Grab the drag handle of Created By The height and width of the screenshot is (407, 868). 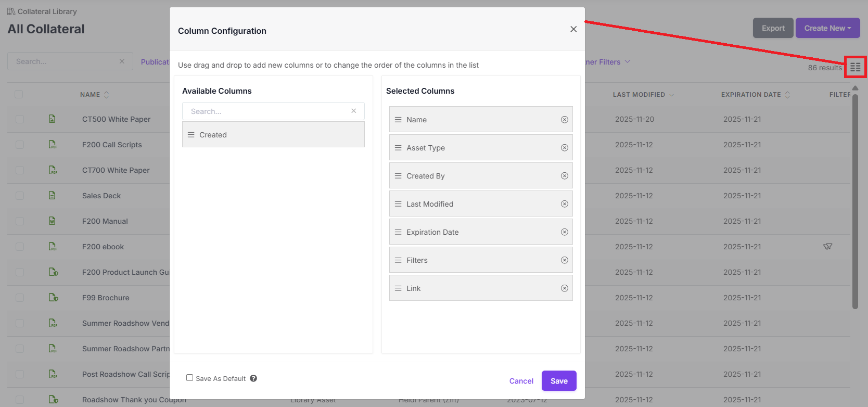point(398,176)
